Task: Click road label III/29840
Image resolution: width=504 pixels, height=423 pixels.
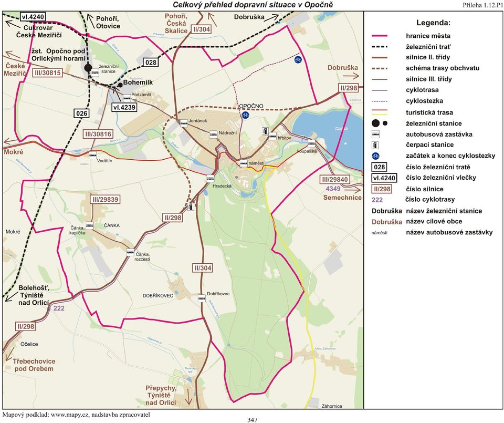Action: [335, 179]
